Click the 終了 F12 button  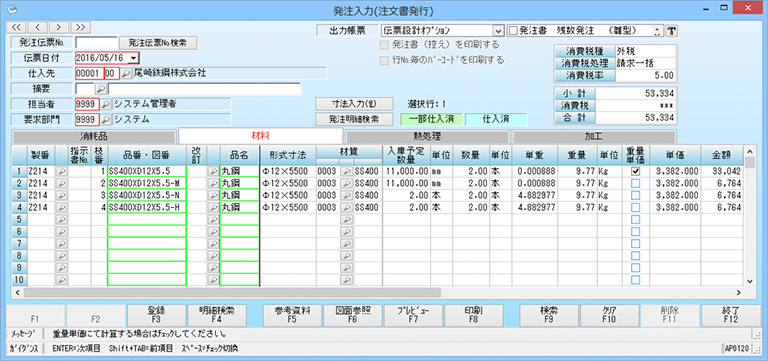tap(730, 314)
